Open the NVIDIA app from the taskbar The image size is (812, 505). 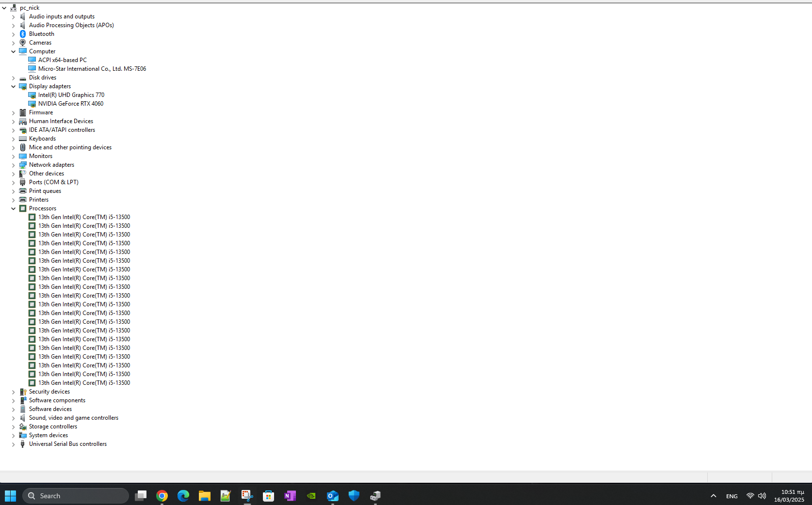coord(311,496)
